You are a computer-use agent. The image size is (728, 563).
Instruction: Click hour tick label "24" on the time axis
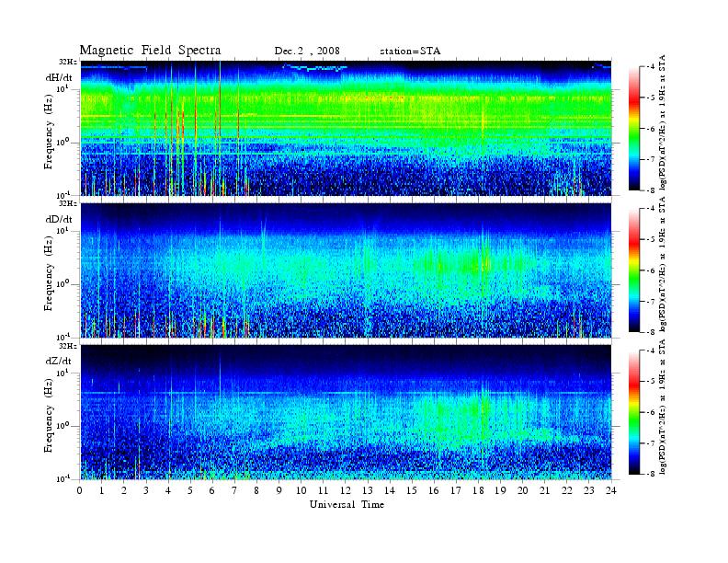click(611, 490)
